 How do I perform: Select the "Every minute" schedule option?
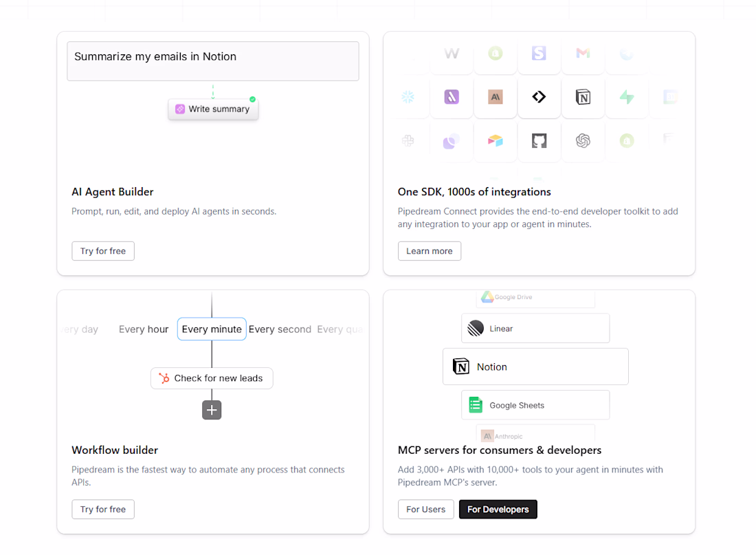[x=212, y=329]
